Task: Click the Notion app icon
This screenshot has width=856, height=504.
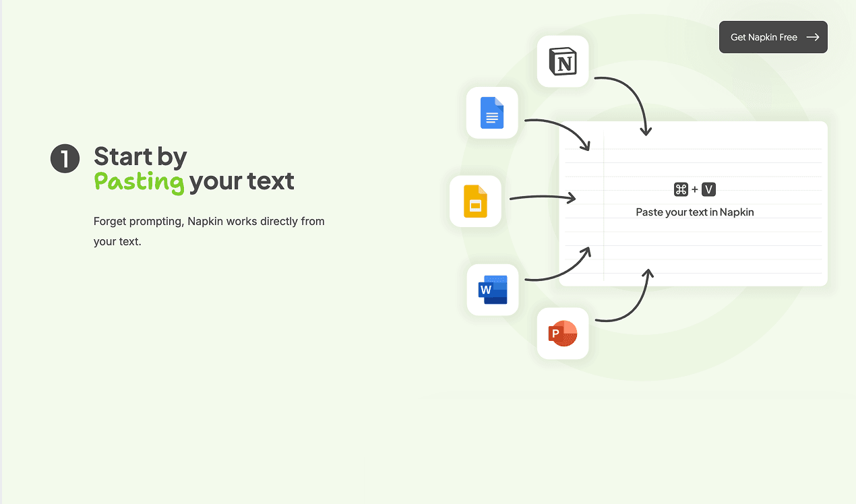Action: tap(563, 62)
